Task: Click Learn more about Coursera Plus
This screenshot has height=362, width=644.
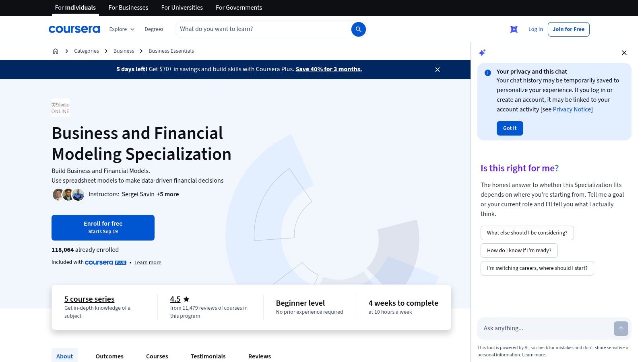Action: pos(148,263)
